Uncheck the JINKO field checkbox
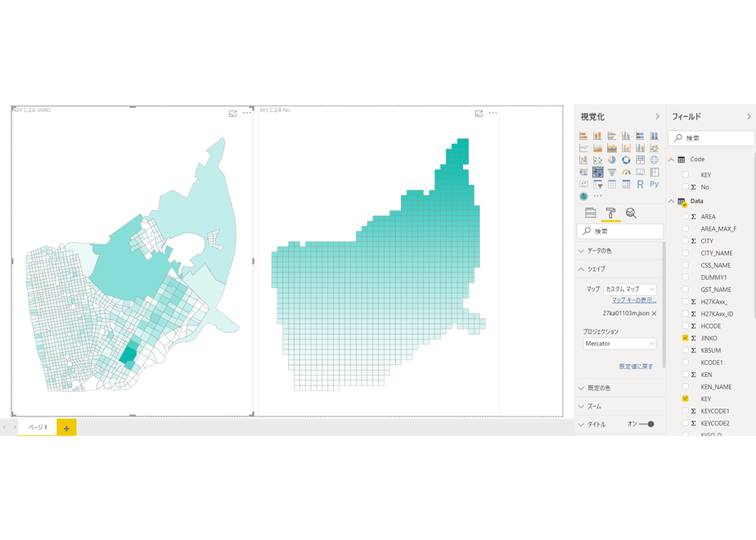Screen dimensions: 756x540 pos(685,338)
